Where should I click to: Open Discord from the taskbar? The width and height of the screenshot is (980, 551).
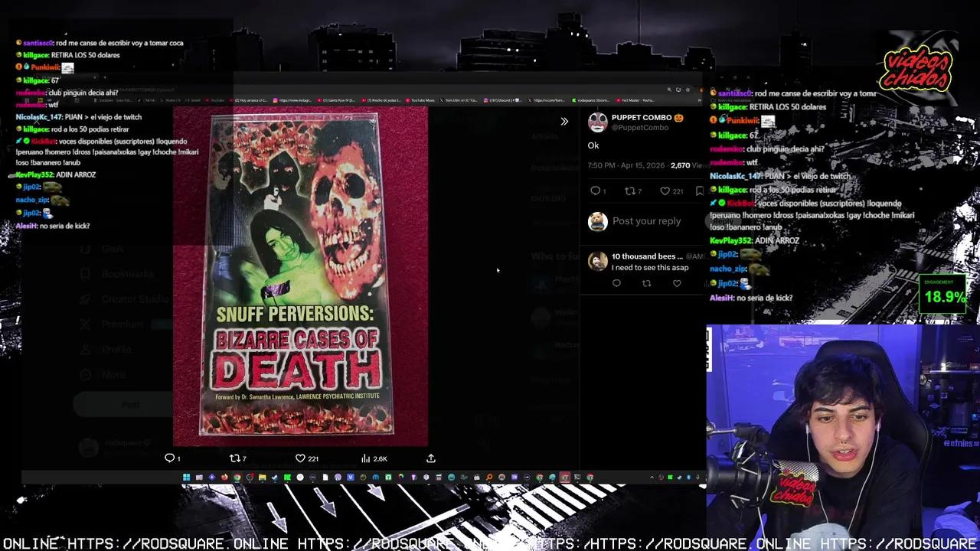click(375, 477)
